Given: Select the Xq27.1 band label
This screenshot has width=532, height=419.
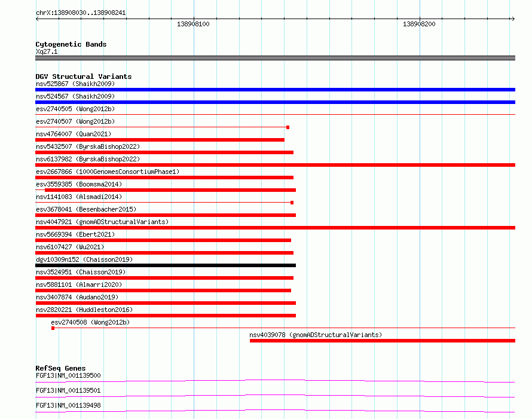Looking at the screenshot, I should pyautogui.click(x=47, y=51).
